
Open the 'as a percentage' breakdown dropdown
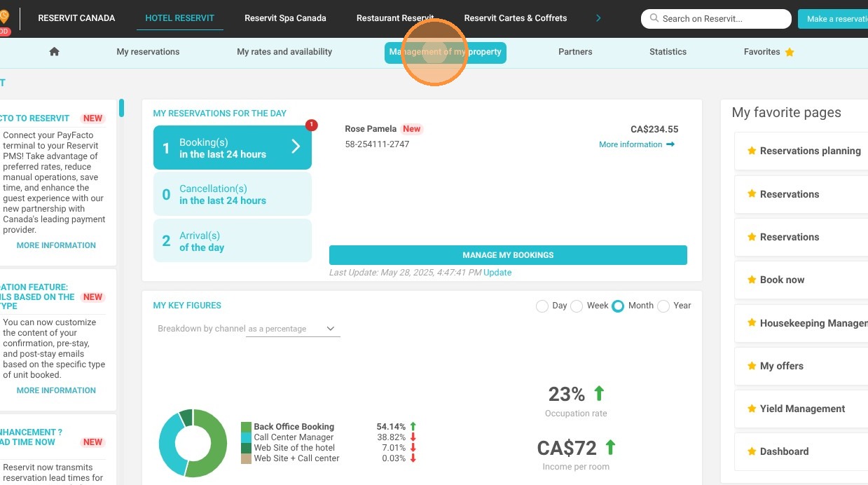293,329
